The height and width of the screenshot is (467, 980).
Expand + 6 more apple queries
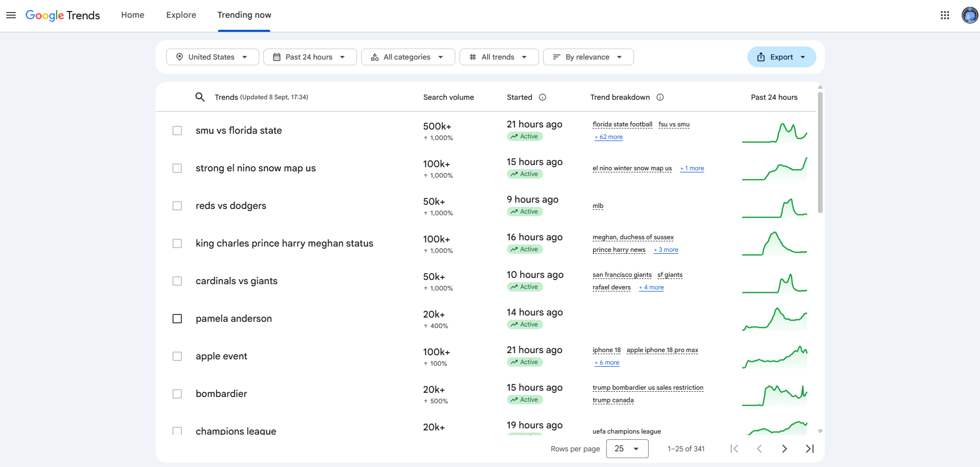pyautogui.click(x=607, y=363)
